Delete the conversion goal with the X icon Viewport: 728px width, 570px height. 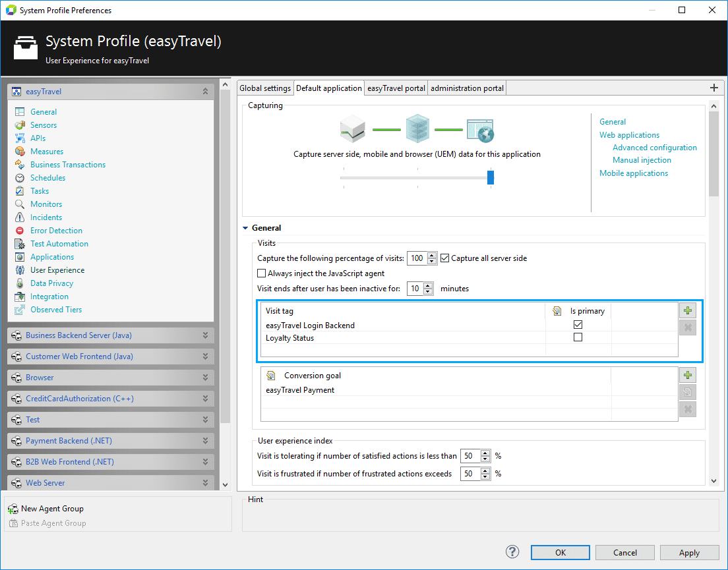coord(688,409)
